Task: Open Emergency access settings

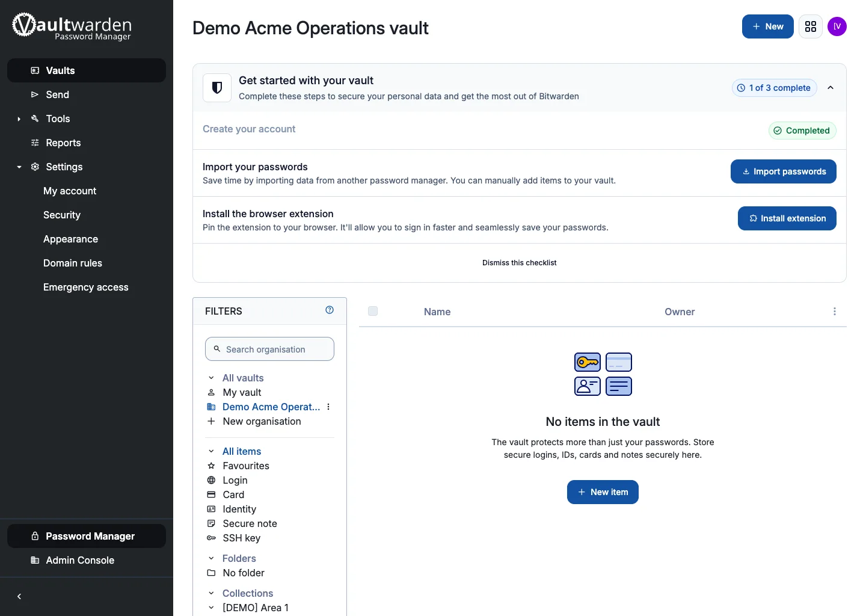Action: click(86, 287)
